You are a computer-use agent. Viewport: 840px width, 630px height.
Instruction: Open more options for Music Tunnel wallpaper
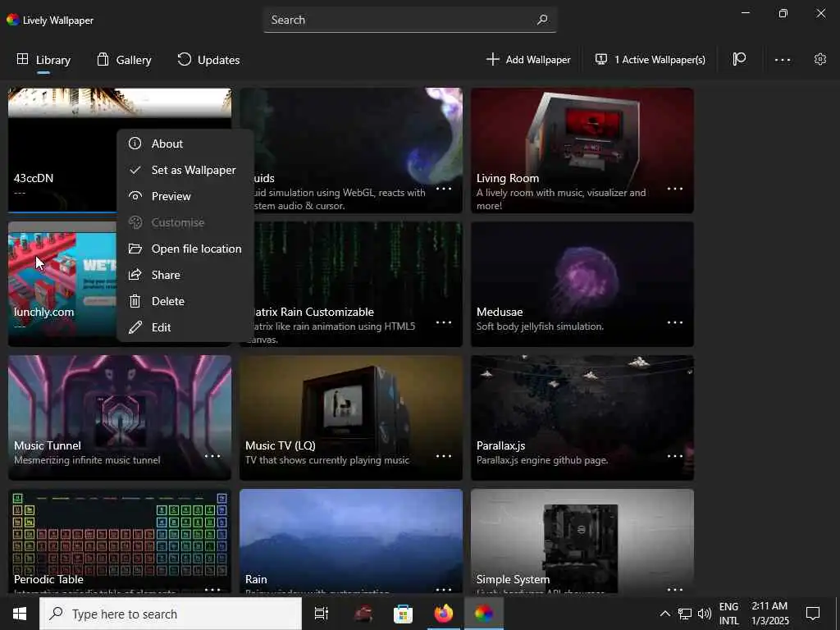coord(212,456)
